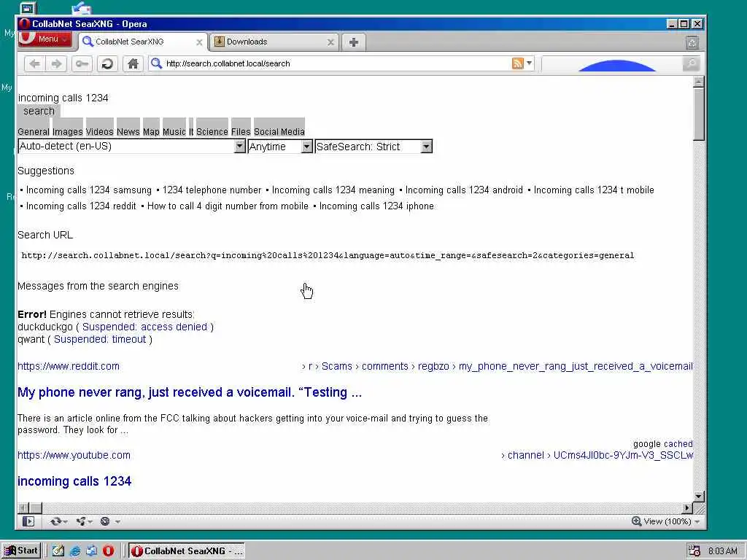
Task: Click the incoming calls 1234 query box
Action: (63, 98)
